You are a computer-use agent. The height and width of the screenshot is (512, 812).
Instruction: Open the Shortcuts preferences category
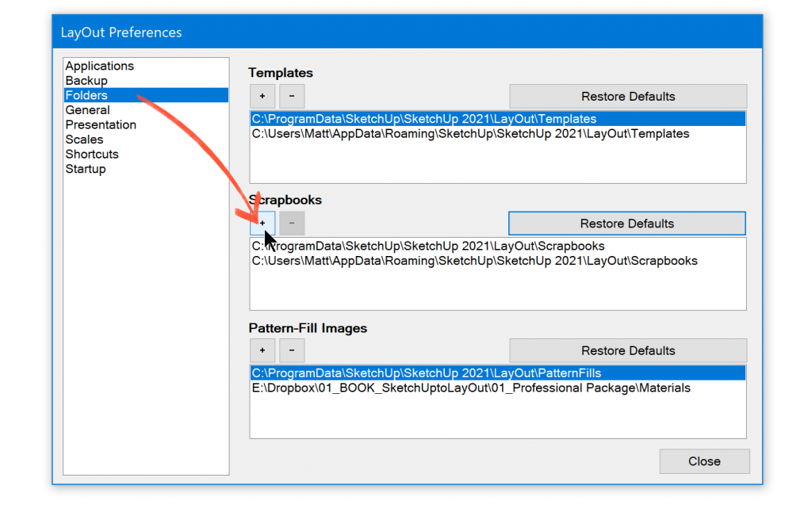[92, 154]
